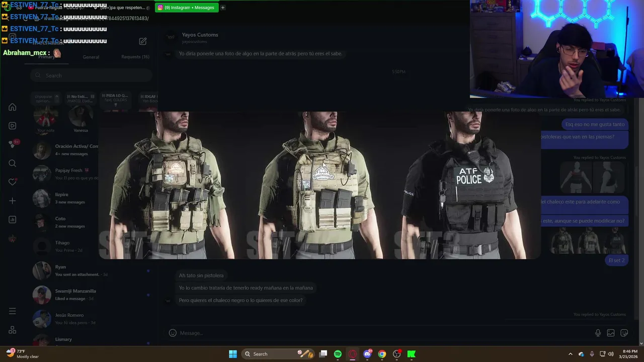
Task: Click the 'El set 2' message bubble
Action: tap(616, 260)
